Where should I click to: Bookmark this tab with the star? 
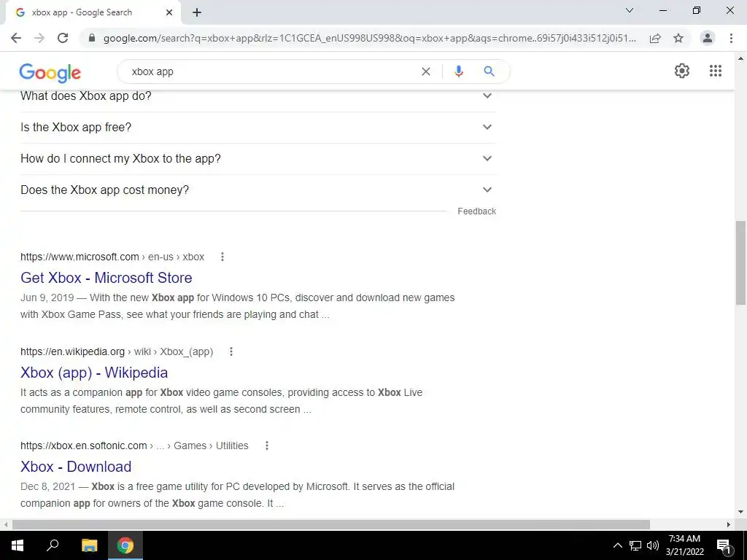(678, 38)
